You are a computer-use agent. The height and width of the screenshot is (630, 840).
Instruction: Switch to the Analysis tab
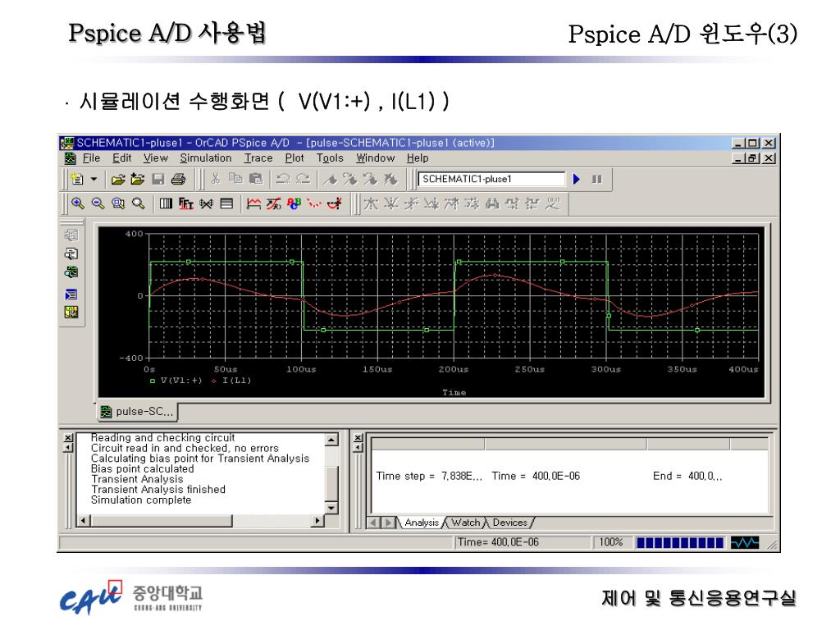coord(421,523)
